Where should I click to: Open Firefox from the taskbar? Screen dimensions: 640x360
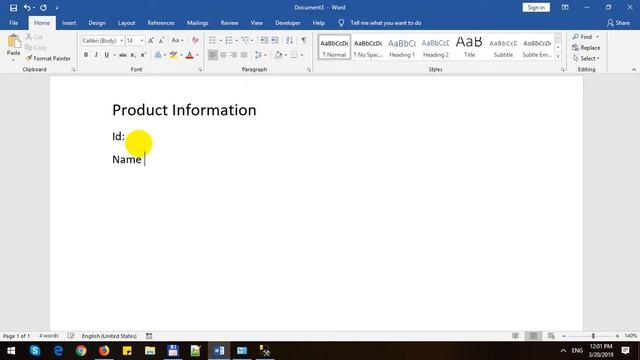(104, 351)
